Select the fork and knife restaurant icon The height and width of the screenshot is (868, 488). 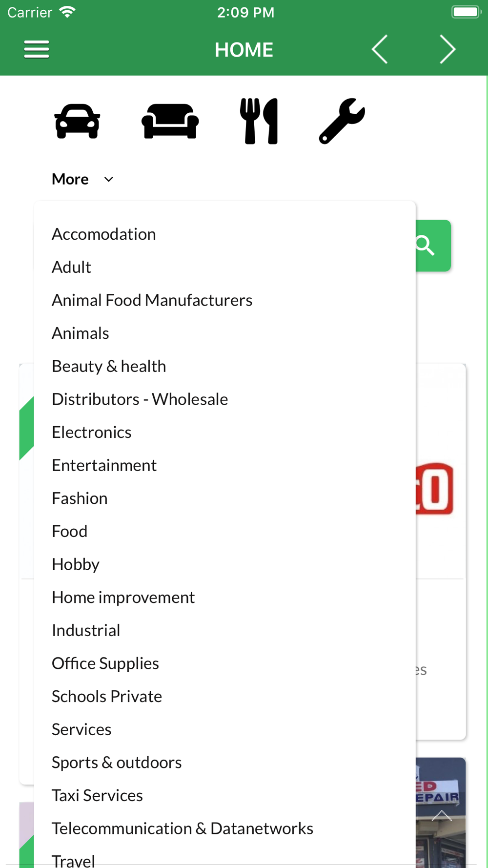point(259,122)
